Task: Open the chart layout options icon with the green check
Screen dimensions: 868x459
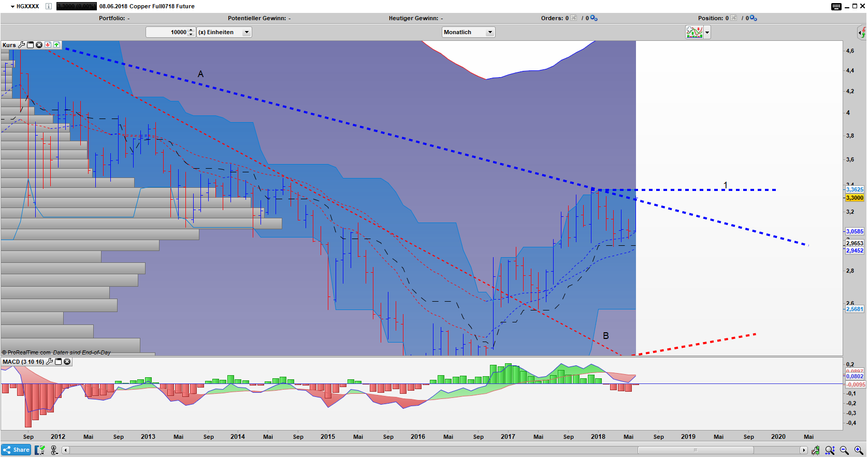Action: 40,450
